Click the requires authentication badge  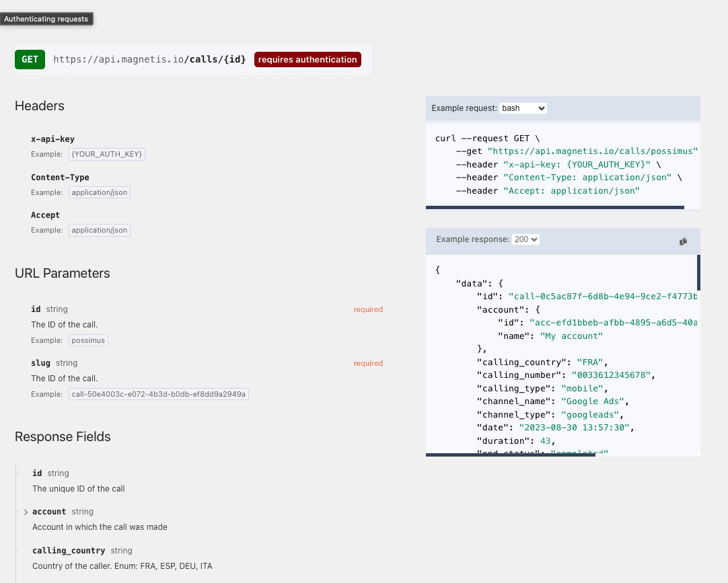coord(307,59)
